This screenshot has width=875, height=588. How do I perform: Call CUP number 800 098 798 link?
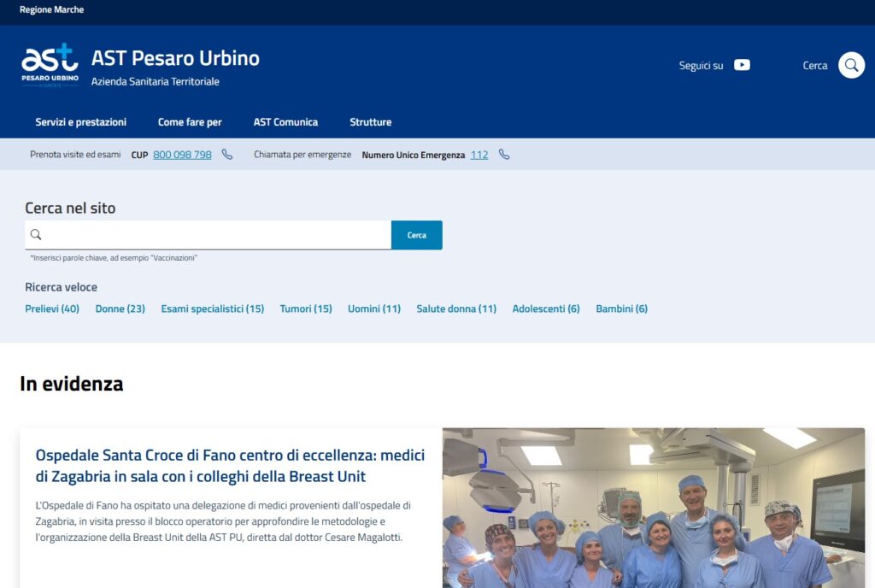pos(182,155)
